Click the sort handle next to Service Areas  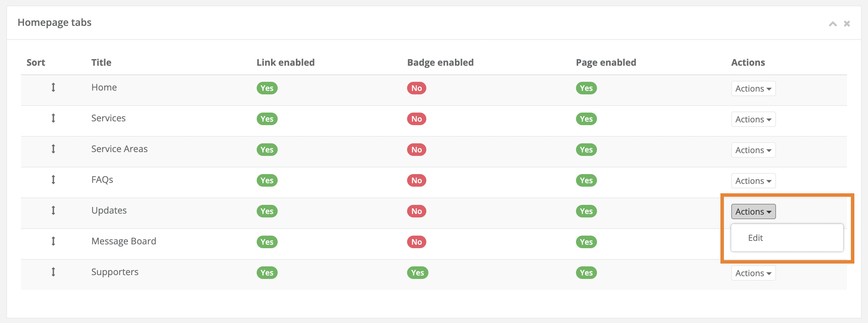(53, 149)
